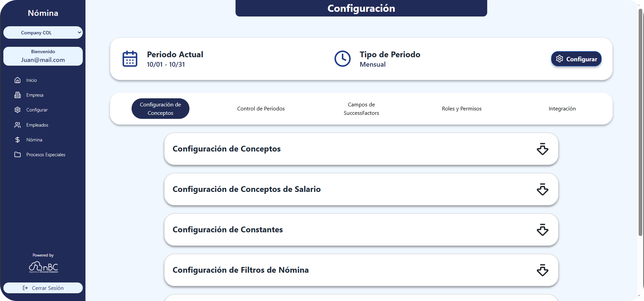Click the building icon next to Empresa
This screenshot has width=644, height=301.
(17, 95)
